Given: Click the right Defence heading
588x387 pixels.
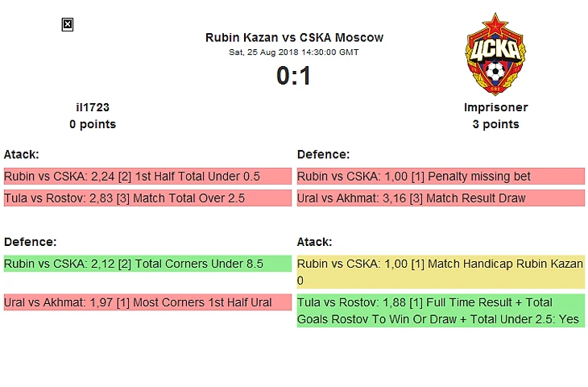Looking at the screenshot, I should pyautogui.click(x=323, y=154).
